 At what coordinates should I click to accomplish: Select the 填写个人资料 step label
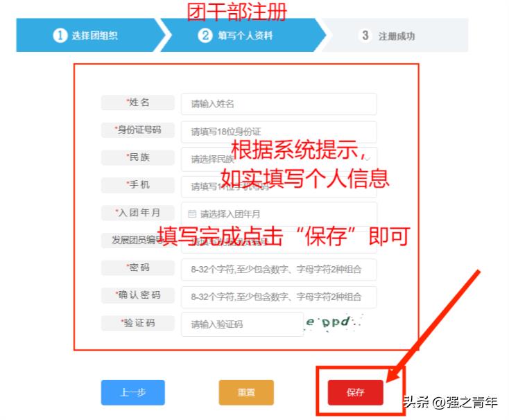tap(245, 36)
